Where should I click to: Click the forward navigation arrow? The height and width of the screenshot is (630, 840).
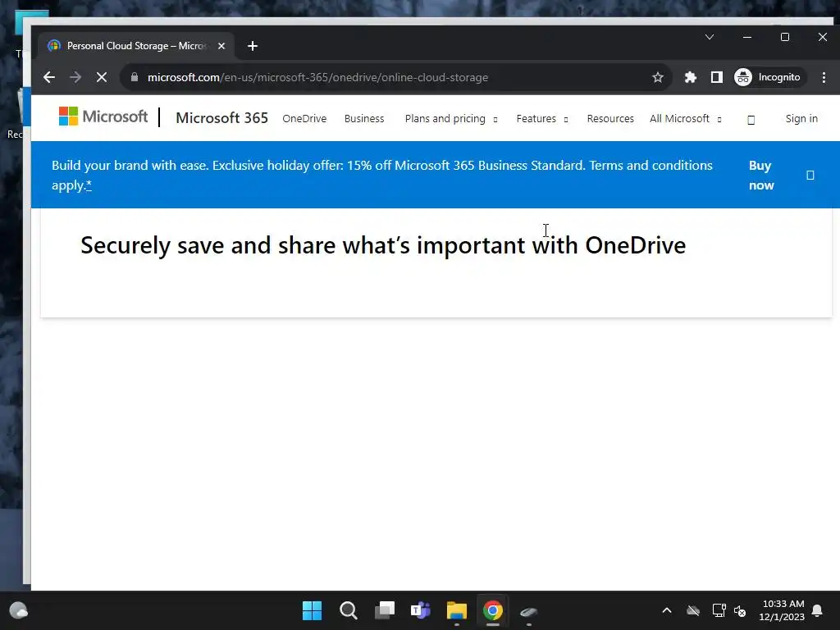pyautogui.click(x=75, y=78)
